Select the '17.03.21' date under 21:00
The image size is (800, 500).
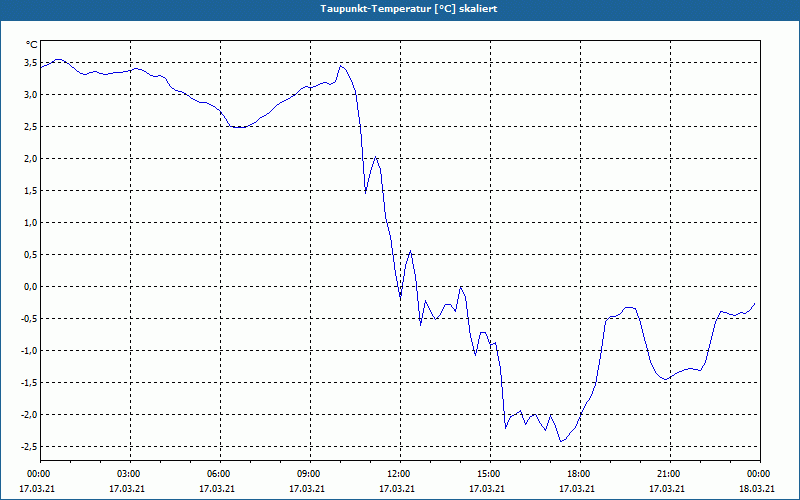(x=666, y=489)
